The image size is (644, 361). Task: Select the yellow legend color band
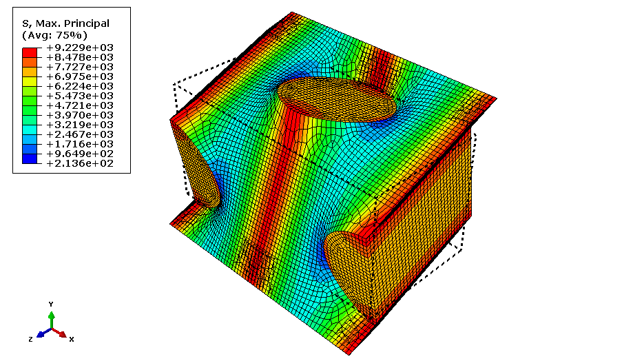[x=30, y=81]
